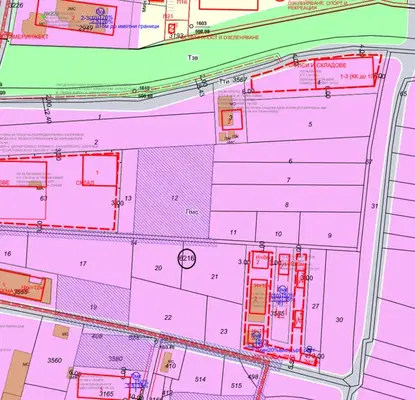Image resolution: width=415 pixels, height=400 pixels.
Task: Click the blue symbol in parcel 3585
Action: (x=282, y=294)
